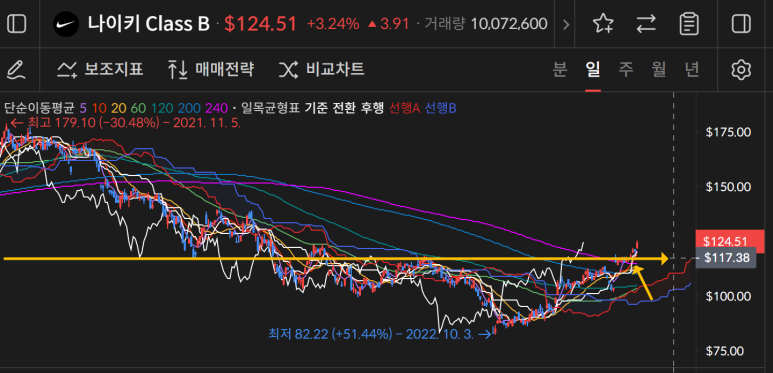
Task: Open 매매전략 trading strategy menu
Action: pyautogui.click(x=211, y=69)
